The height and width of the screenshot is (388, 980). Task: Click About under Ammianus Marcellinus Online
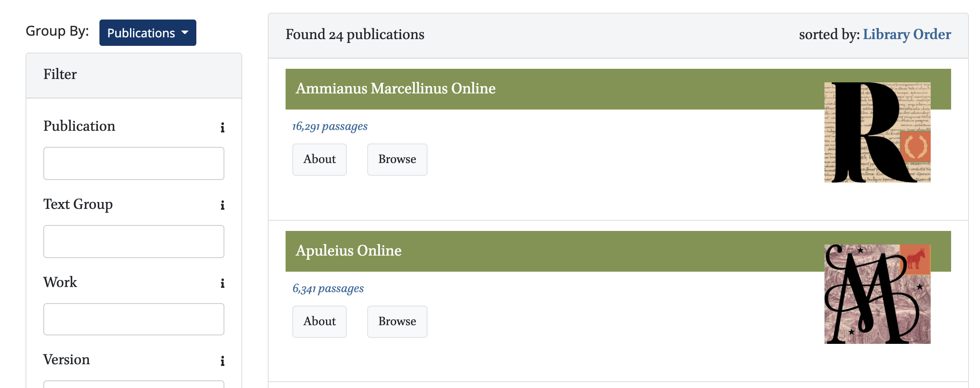tap(319, 159)
